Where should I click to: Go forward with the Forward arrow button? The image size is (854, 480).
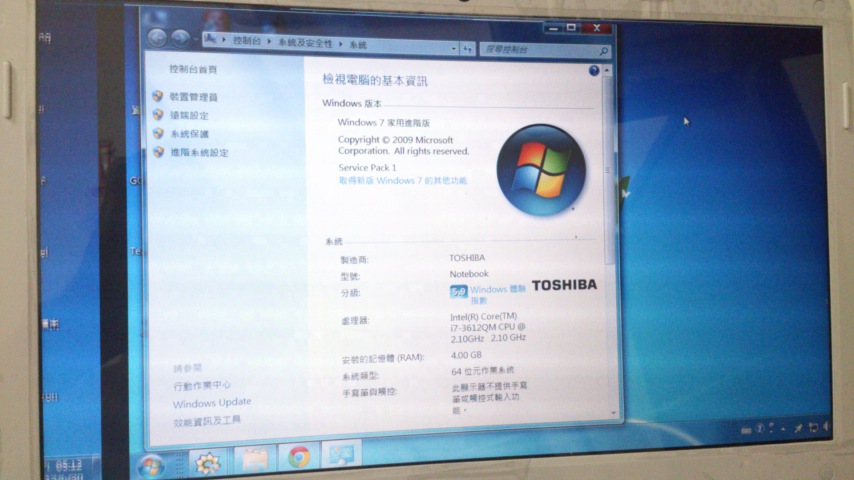coord(180,38)
